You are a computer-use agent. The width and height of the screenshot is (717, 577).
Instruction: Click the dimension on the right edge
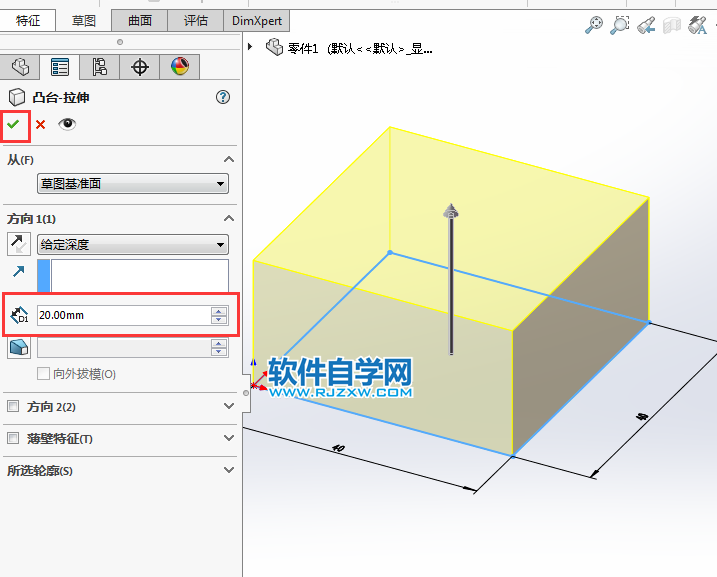pos(642,416)
